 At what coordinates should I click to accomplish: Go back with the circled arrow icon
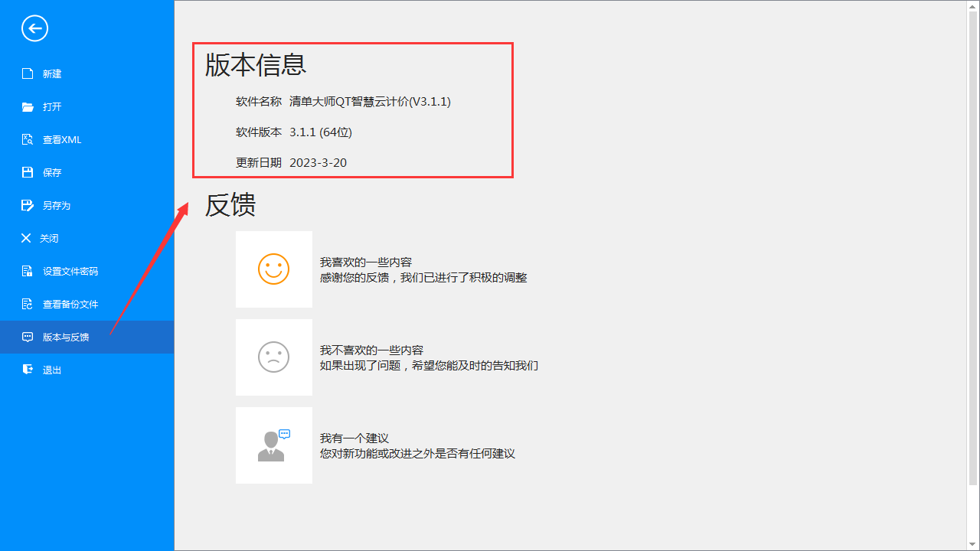point(35,29)
